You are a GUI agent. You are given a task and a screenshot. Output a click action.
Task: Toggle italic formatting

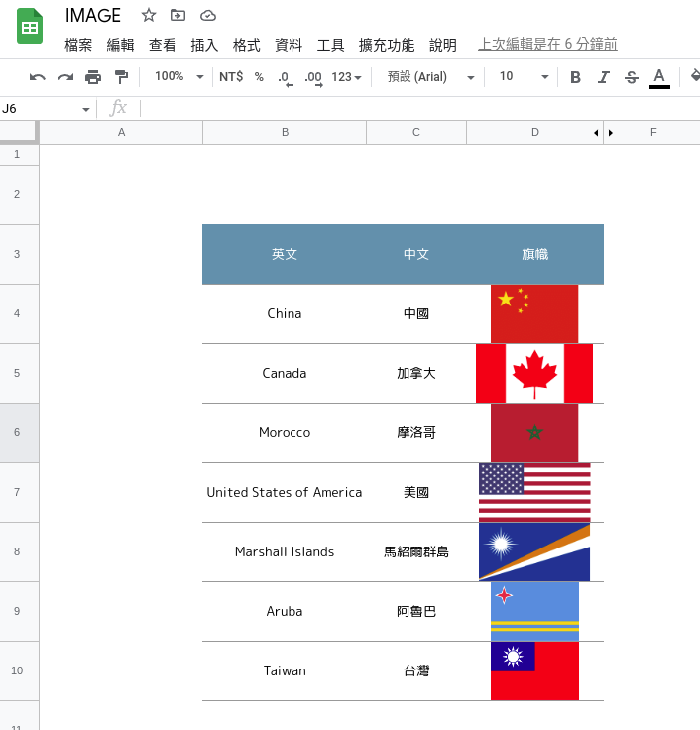[x=603, y=77]
